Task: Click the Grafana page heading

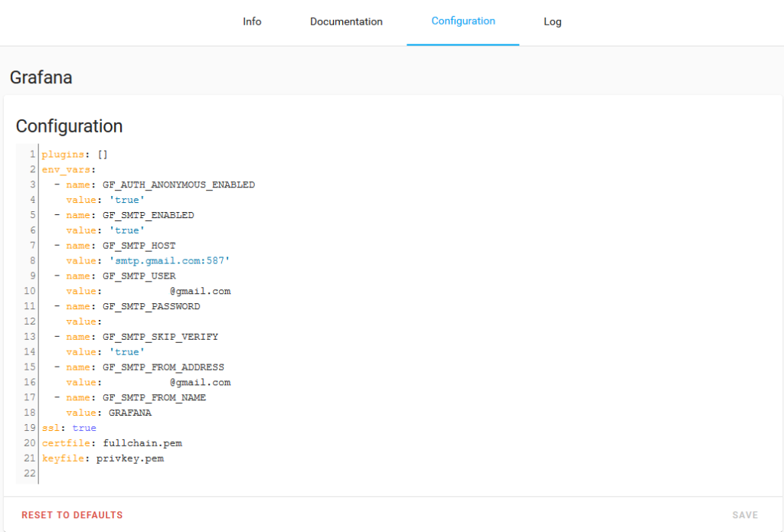Action: pos(41,77)
